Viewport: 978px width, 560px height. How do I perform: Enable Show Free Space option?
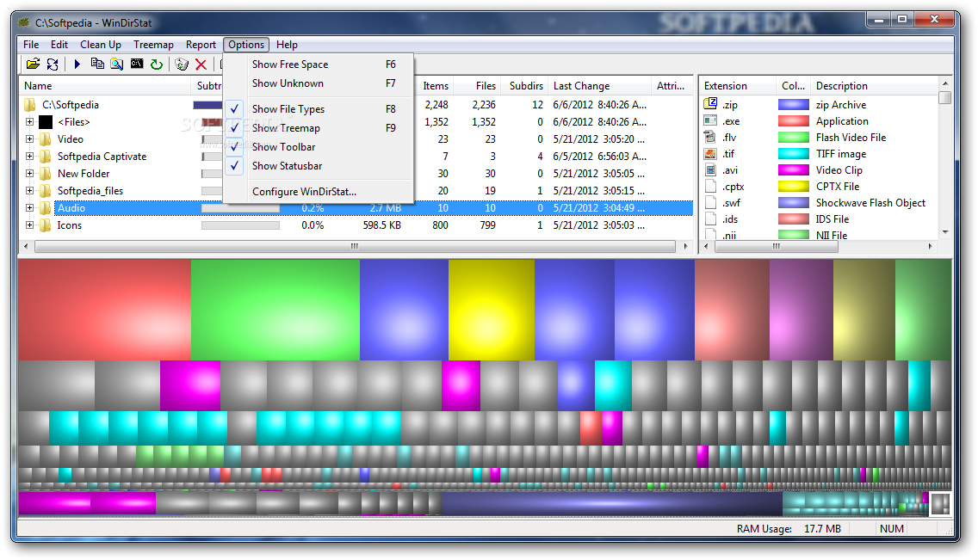[x=318, y=65]
